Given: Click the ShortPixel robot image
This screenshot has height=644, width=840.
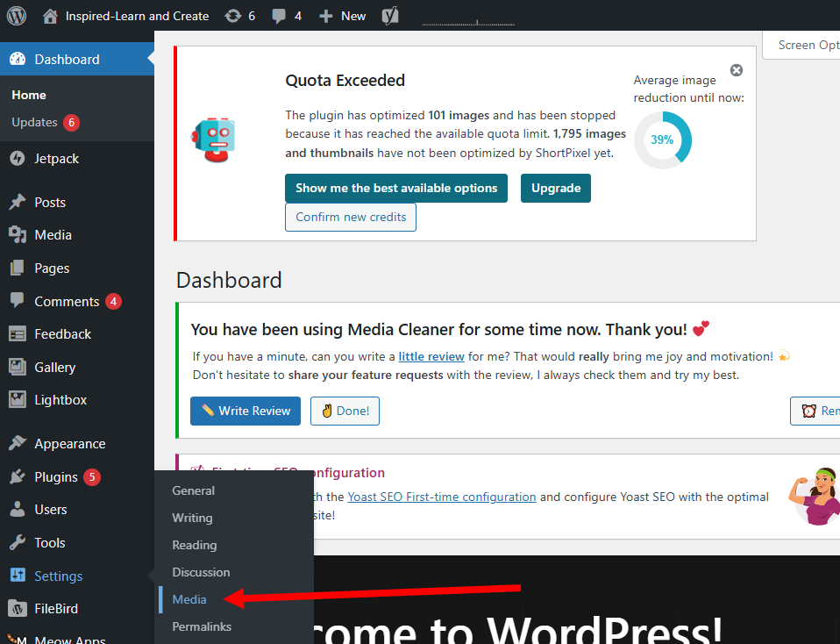Looking at the screenshot, I should (214, 140).
